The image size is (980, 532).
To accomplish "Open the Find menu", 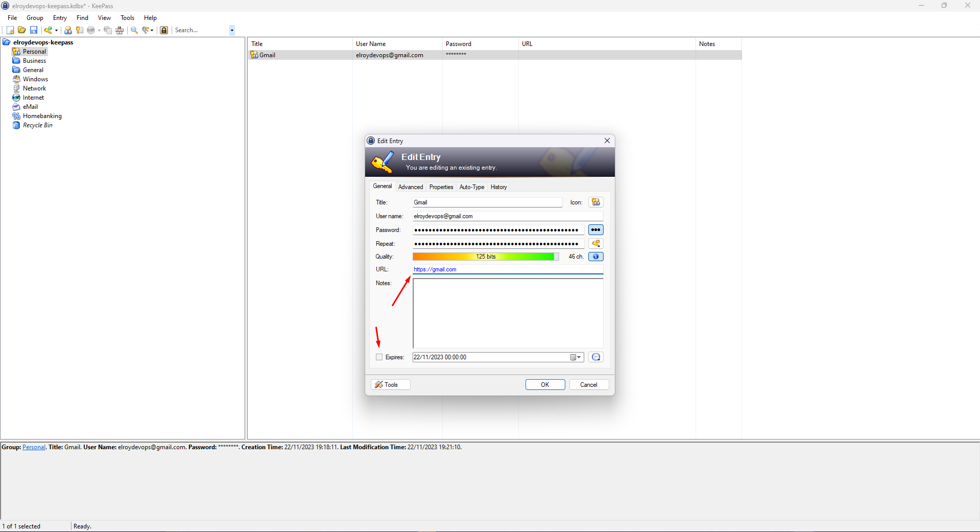I will [x=82, y=18].
